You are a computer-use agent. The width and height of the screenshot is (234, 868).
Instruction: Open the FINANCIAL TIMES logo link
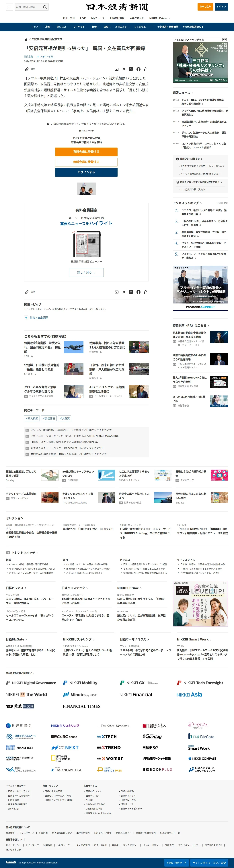tap(82, 706)
